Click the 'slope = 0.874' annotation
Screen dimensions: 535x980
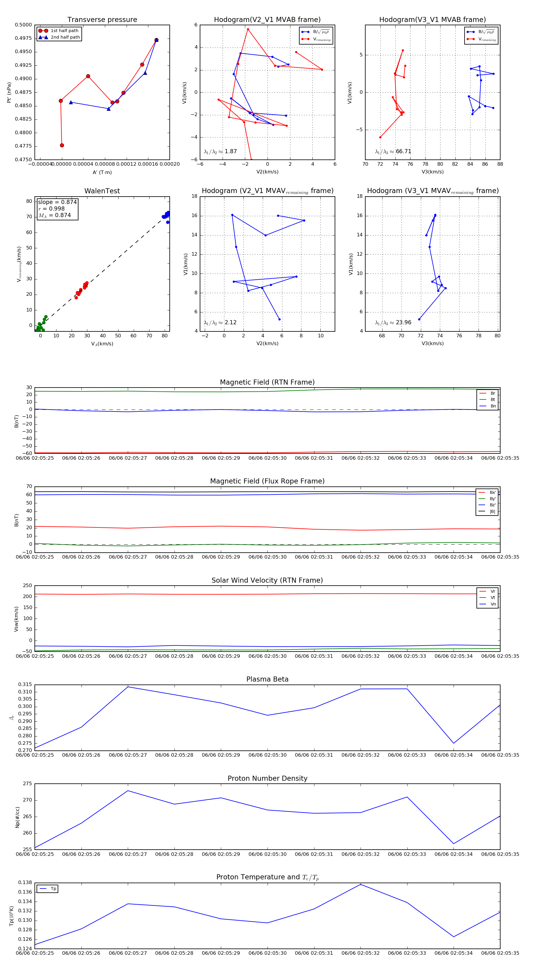(x=57, y=202)
